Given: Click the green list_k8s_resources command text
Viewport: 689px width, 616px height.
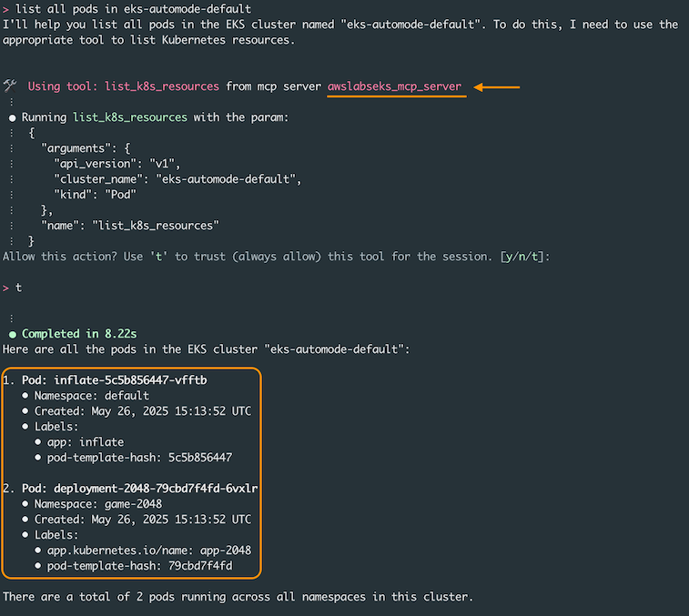Looking at the screenshot, I should 130,117.
